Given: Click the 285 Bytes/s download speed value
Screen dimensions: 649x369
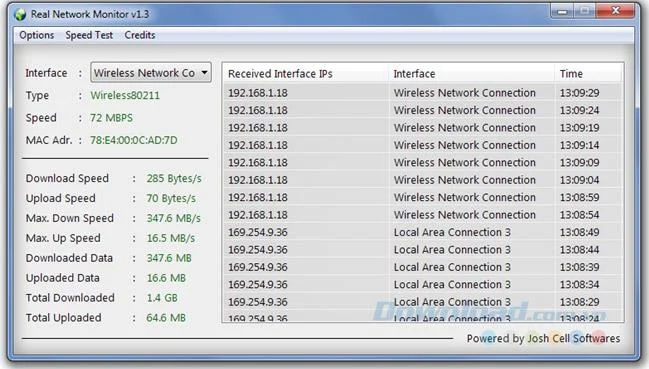Looking at the screenshot, I should [x=174, y=178].
